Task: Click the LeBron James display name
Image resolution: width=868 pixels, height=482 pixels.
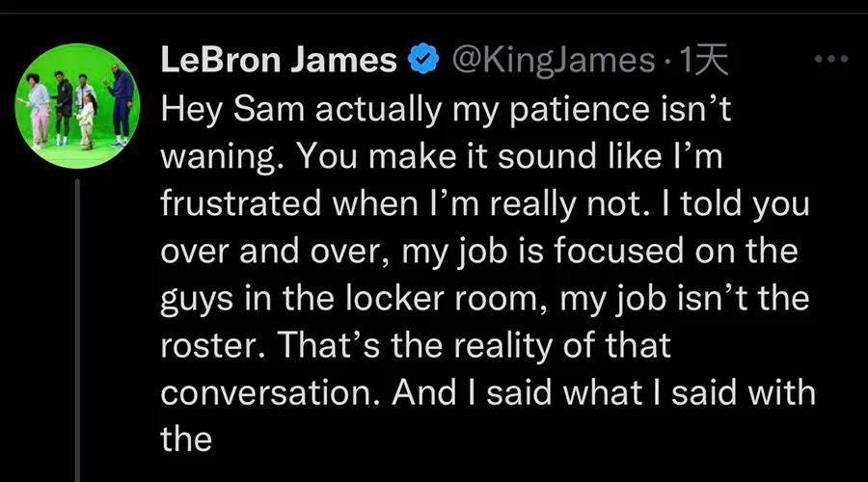Action: 279,62
